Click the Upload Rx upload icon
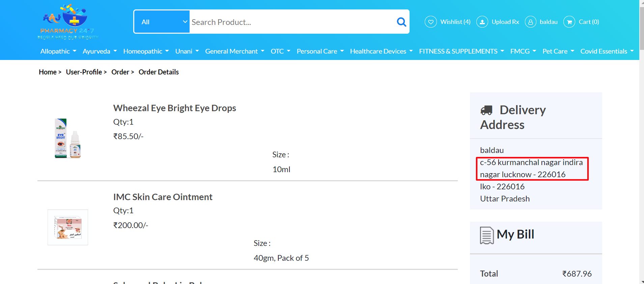 click(482, 22)
